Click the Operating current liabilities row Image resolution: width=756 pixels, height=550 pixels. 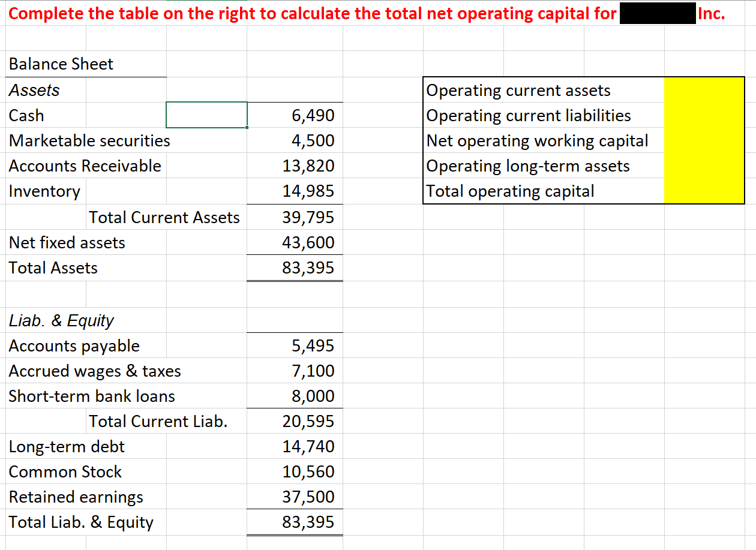[527, 115]
